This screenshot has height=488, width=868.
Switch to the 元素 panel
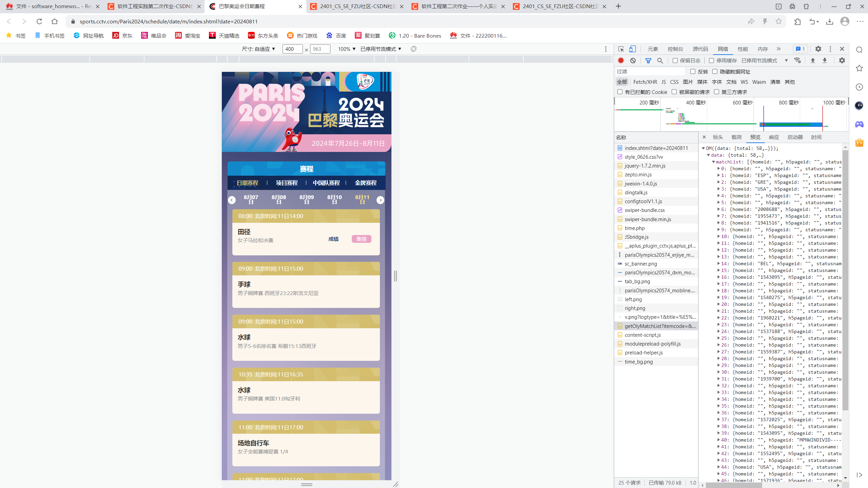coord(653,49)
